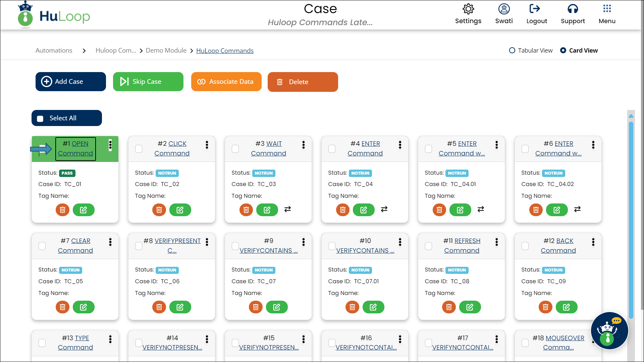Click the HuLoop logo
Viewport: 644px width, 362px height.
(54, 15)
